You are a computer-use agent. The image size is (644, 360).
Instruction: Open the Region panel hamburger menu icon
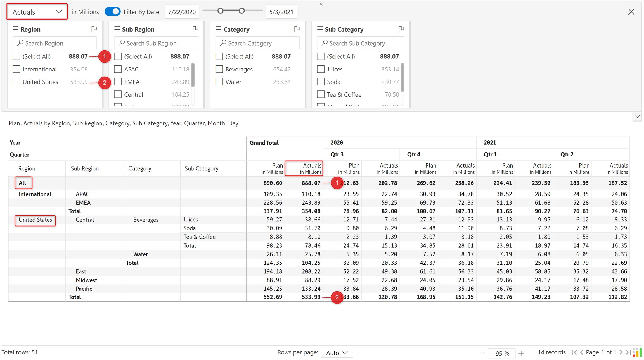coord(16,29)
